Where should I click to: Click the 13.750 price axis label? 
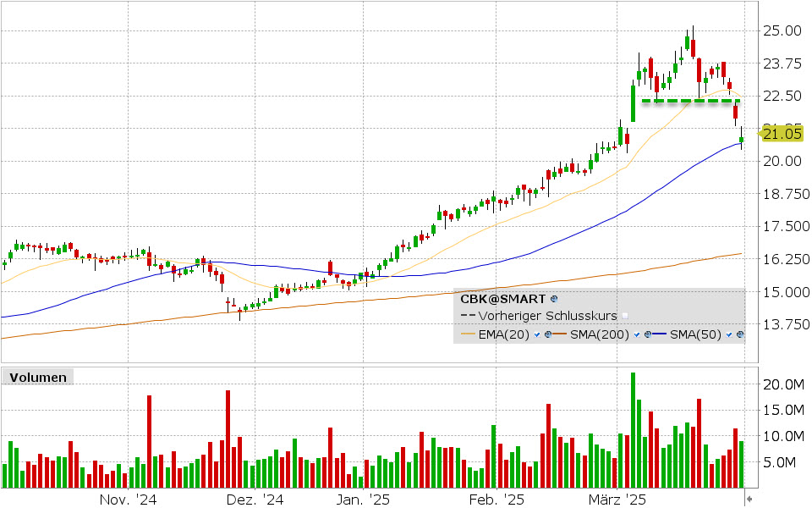point(786,324)
